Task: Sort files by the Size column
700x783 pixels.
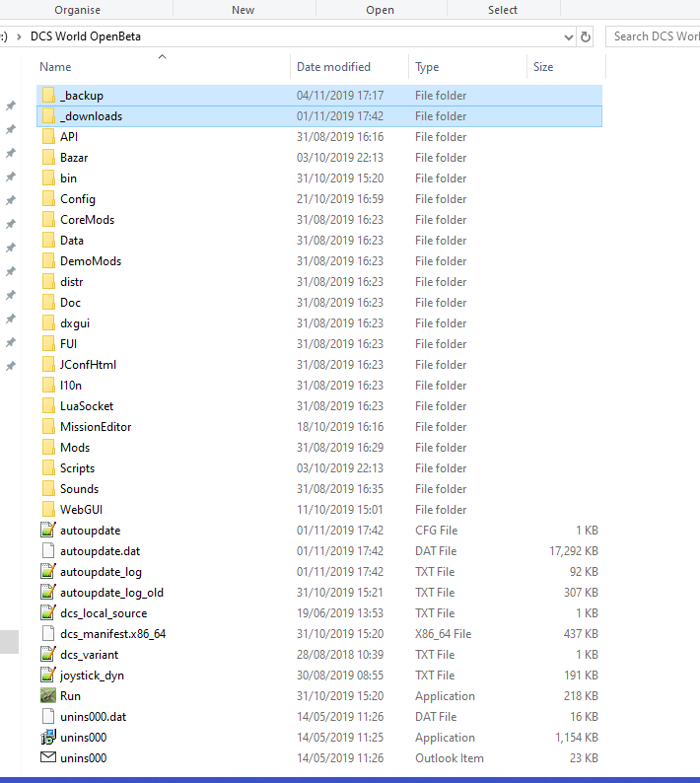Action: coord(542,67)
